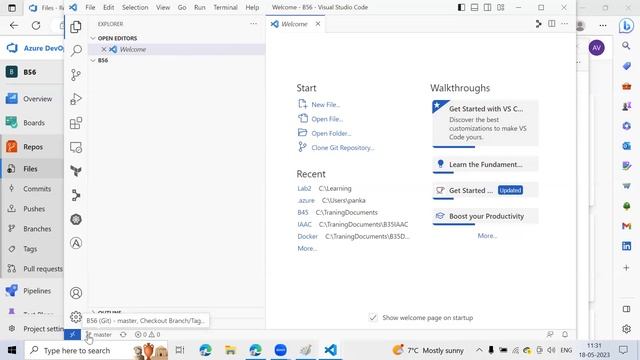Viewport: 640px width, 360px height.
Task: Synchronize changes icon in the status bar
Action: [x=123, y=334]
